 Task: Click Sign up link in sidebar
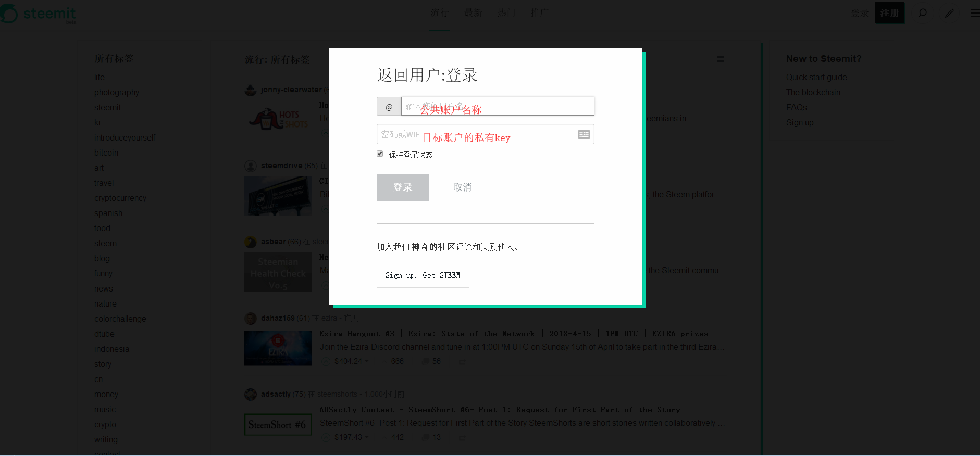click(x=800, y=122)
